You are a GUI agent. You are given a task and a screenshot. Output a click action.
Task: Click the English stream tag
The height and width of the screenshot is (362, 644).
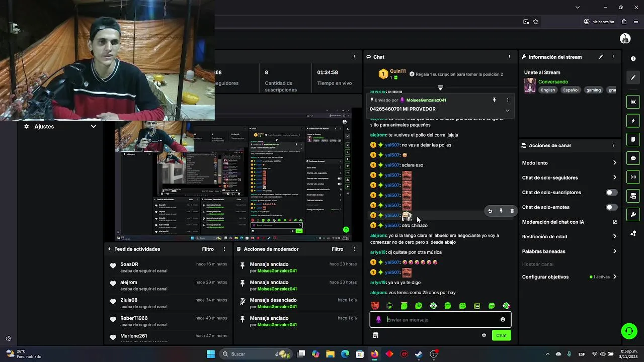[x=548, y=90]
